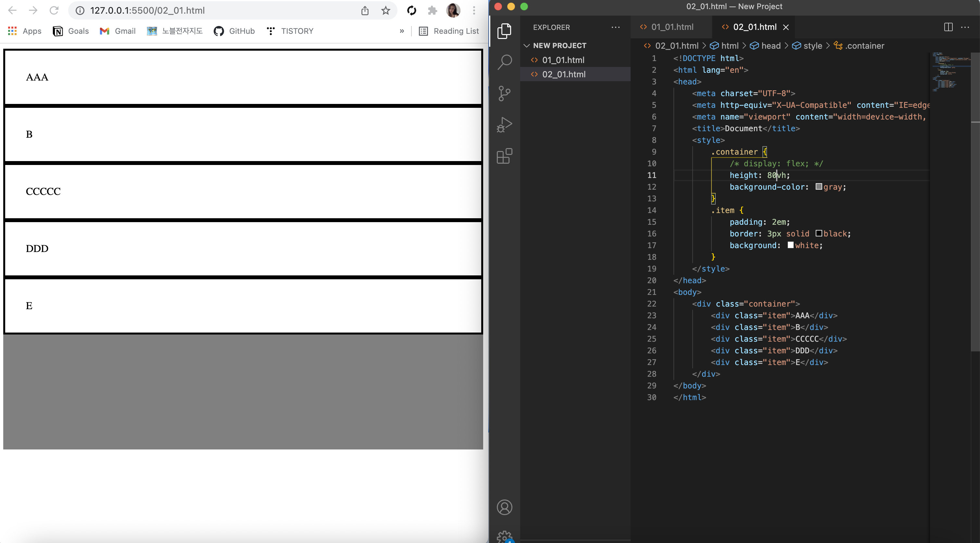980x543 pixels.
Task: Open the Run and Debug view
Action: point(505,124)
